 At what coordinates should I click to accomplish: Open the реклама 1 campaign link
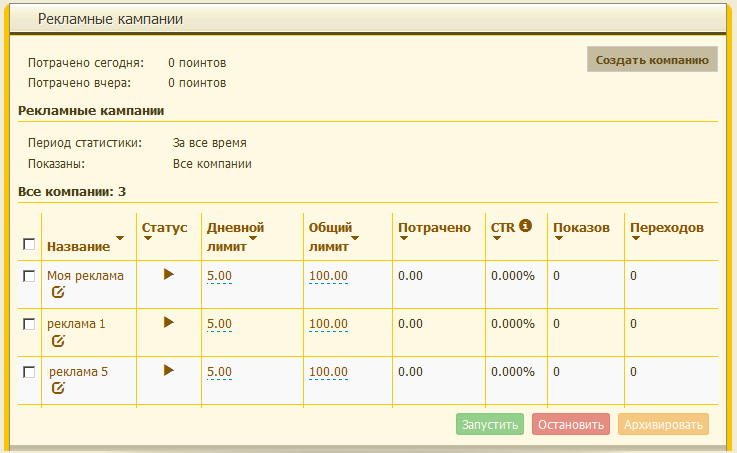tap(76, 324)
